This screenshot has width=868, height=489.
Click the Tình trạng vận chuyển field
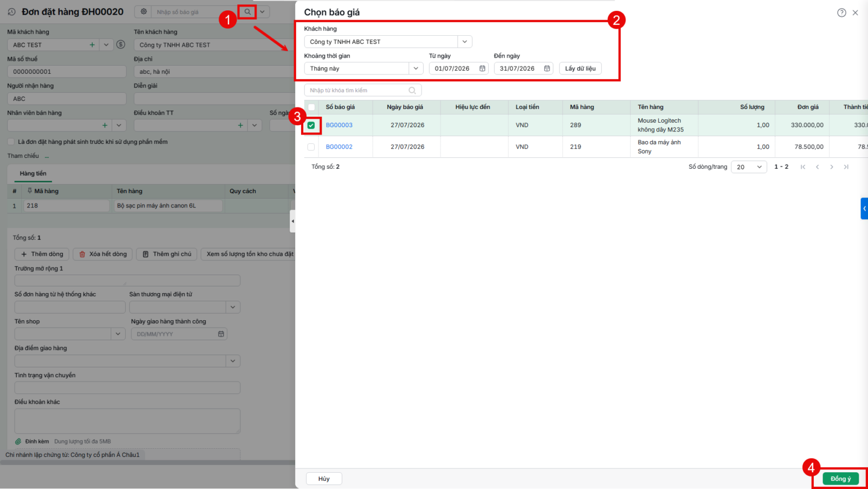tap(127, 388)
